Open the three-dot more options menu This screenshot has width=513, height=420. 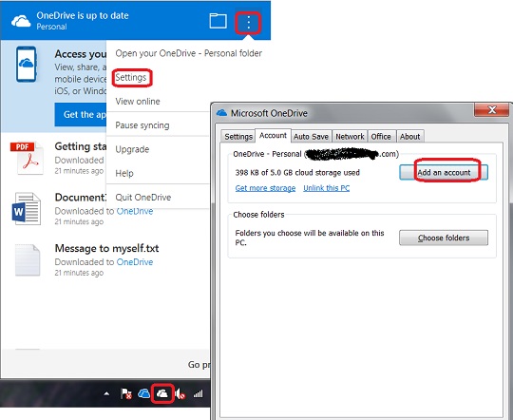point(248,23)
